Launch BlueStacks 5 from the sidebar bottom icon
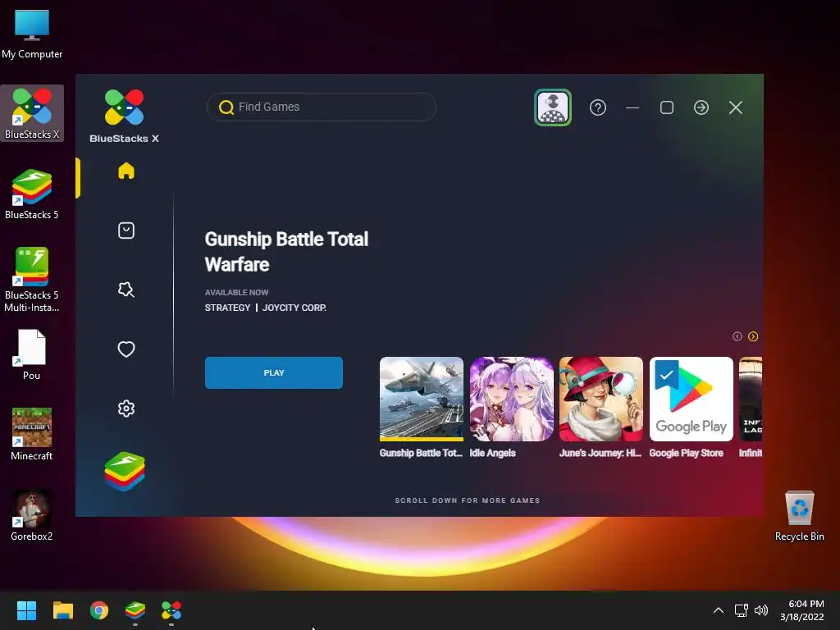This screenshot has width=840, height=630. click(x=125, y=472)
